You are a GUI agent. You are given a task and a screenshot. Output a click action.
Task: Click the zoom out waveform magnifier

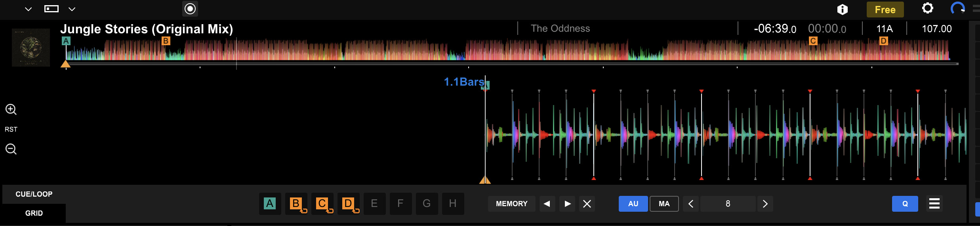(11, 149)
